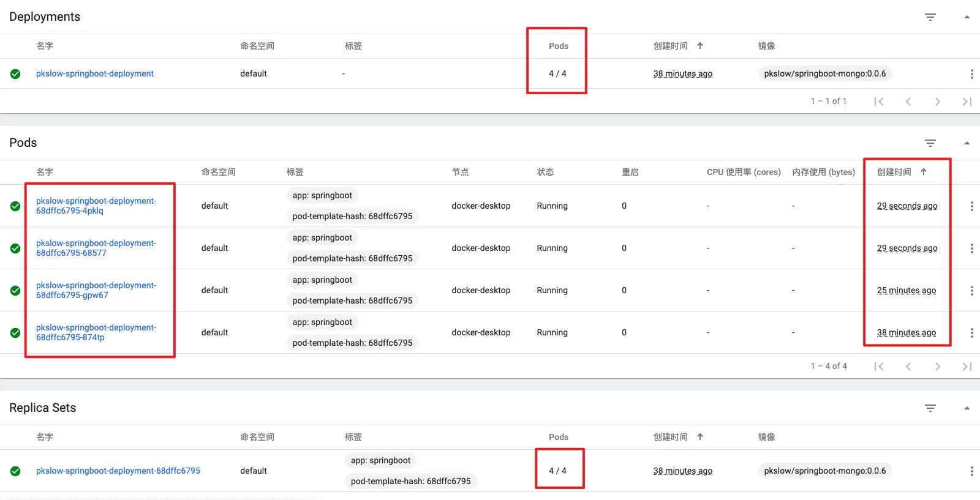Click Deployments section title

pyautogui.click(x=45, y=17)
